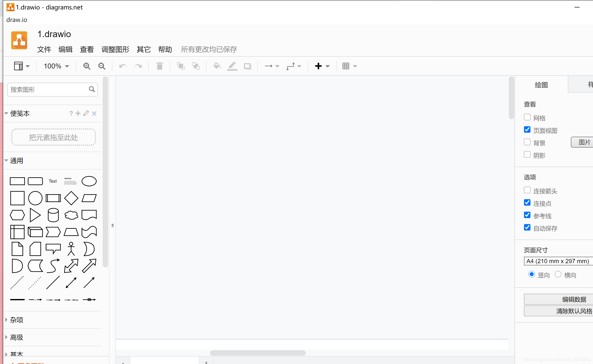Select the 横向 landscape radio button
The image size is (593, 364).
(x=558, y=274)
